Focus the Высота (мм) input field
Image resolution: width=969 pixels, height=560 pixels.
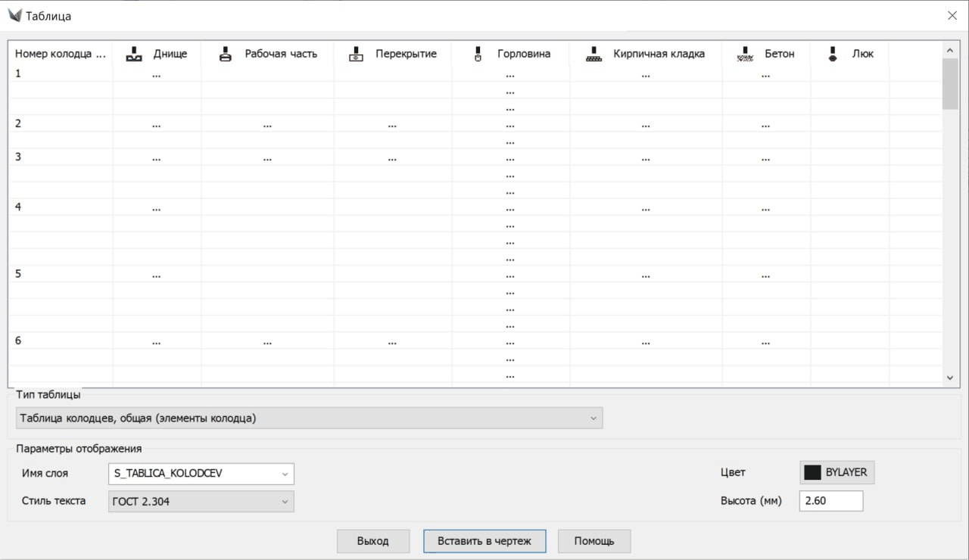[830, 501]
